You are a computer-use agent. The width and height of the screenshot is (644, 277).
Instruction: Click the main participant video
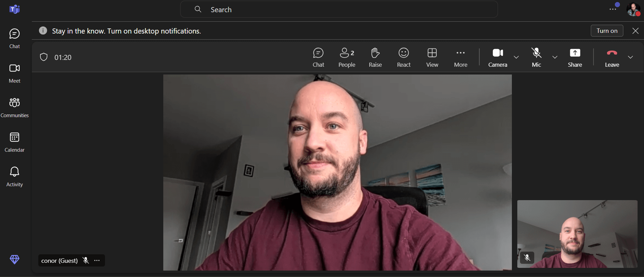pos(337,172)
